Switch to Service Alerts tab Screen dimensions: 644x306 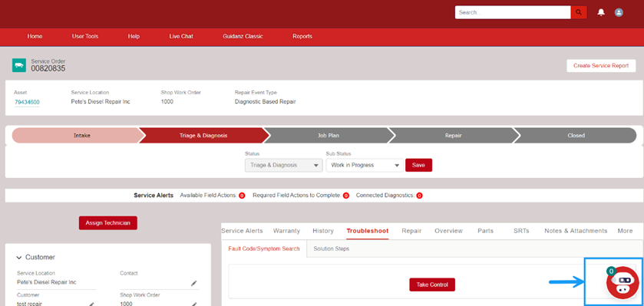click(242, 231)
